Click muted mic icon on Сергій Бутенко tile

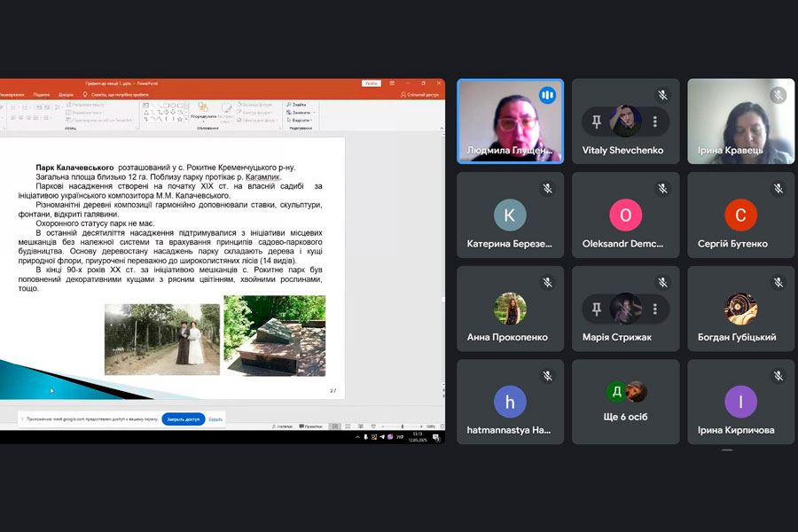[x=778, y=188]
